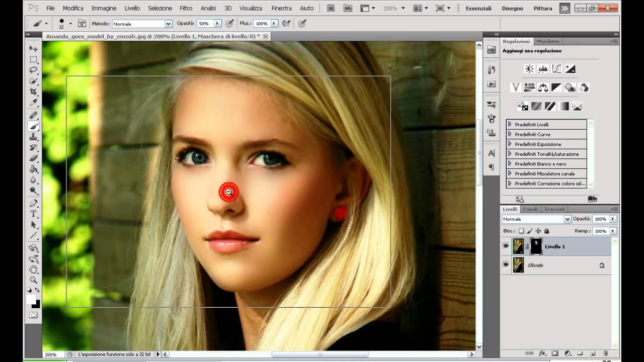Toggle Quick Mask mode
This screenshot has height=362, width=644.
tap(33, 315)
